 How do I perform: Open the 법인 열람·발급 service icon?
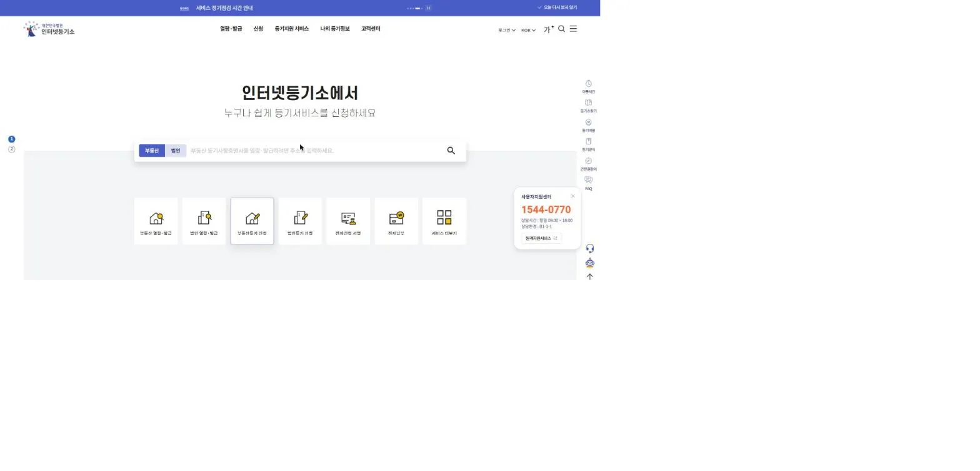[x=204, y=221]
